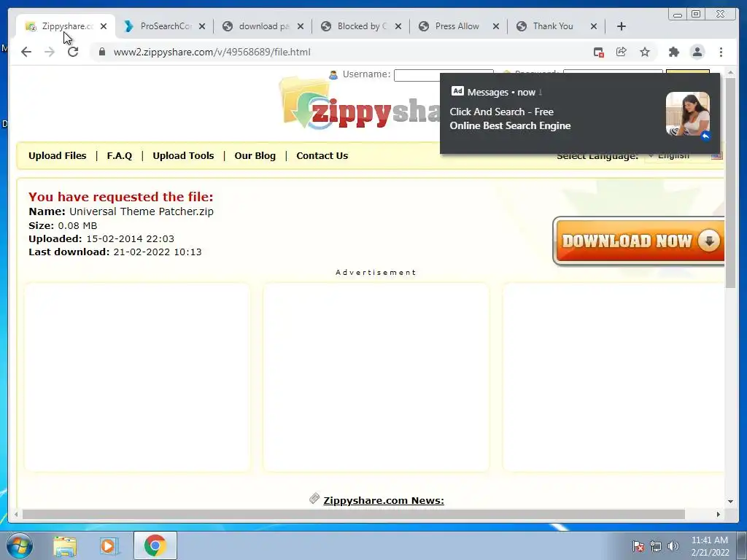Open Zippyshare.com News link
The width and height of the screenshot is (747, 560).
click(x=384, y=500)
